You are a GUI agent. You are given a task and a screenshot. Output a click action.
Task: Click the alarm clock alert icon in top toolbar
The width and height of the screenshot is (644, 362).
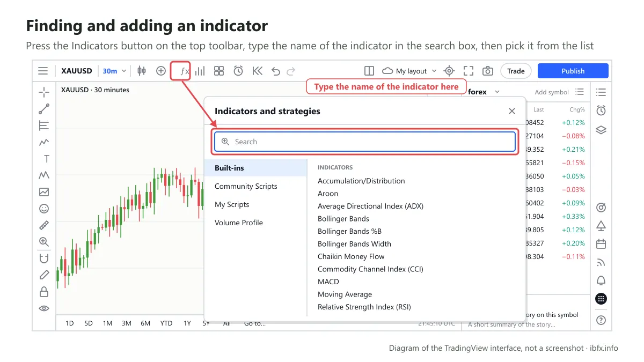238,71
